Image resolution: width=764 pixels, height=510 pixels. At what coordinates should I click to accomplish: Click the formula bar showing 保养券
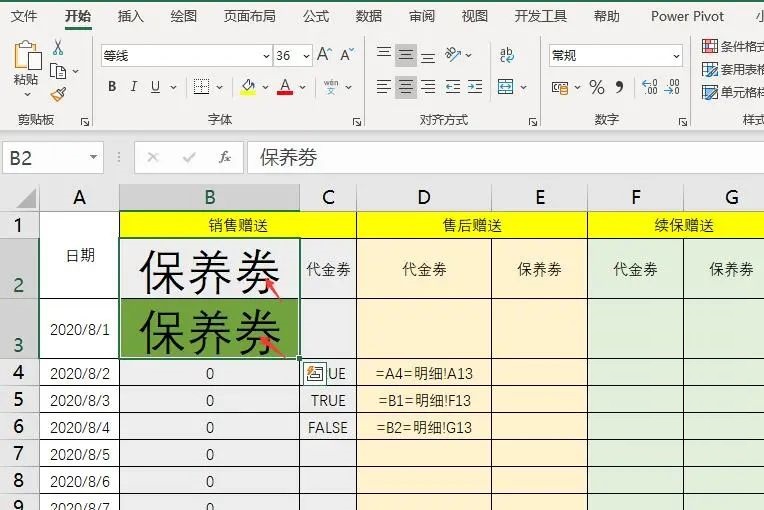pos(505,157)
